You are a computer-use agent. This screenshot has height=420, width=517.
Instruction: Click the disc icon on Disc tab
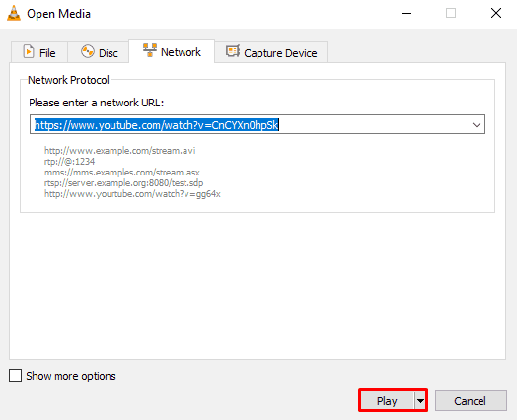(88, 51)
